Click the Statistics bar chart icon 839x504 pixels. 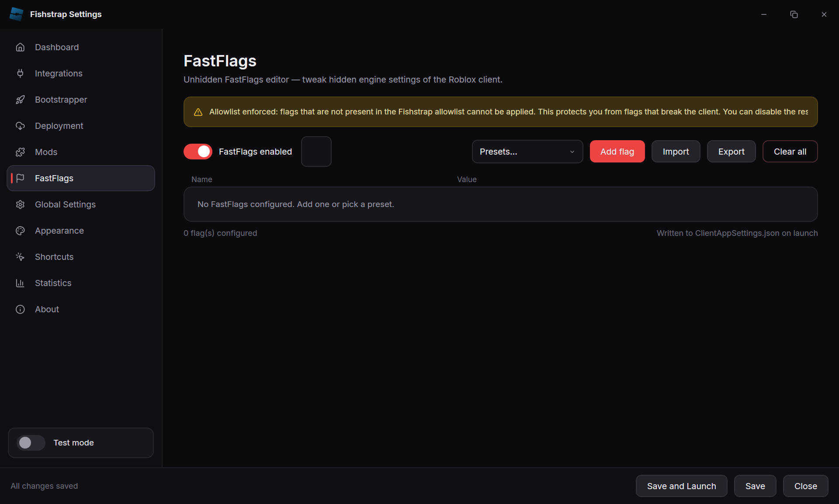click(20, 283)
